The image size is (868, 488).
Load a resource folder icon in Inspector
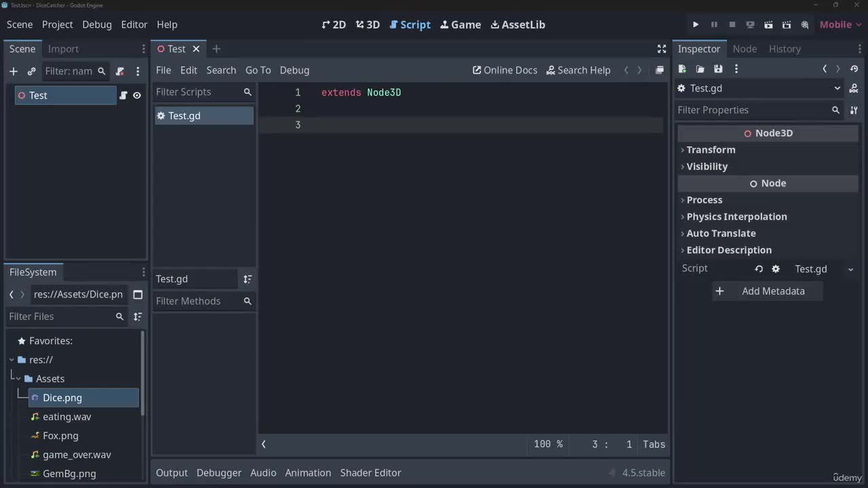pos(700,69)
